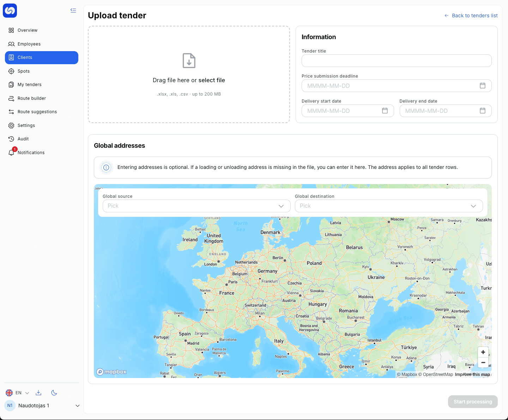The width and height of the screenshot is (508, 420).
Task: Open the Global source dropdown
Action: click(196, 206)
